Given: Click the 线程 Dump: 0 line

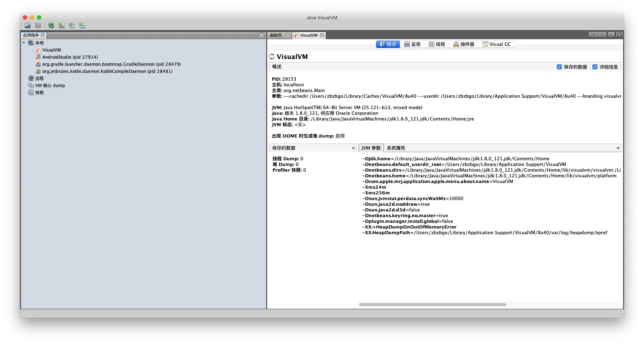Looking at the screenshot, I should click(288, 159).
